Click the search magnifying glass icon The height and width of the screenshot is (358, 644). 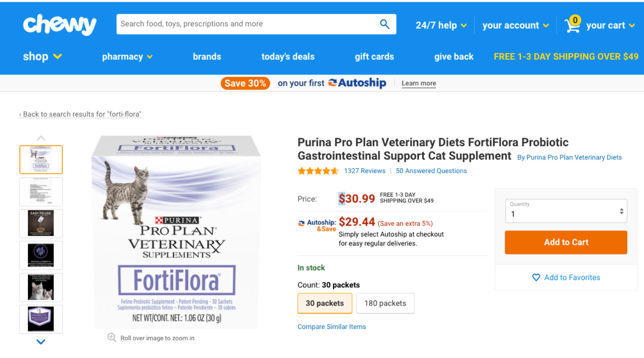[x=384, y=24]
